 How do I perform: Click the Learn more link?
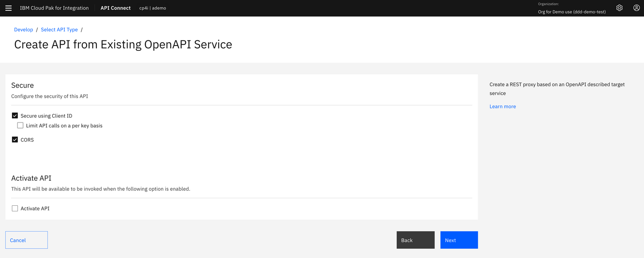(502, 106)
